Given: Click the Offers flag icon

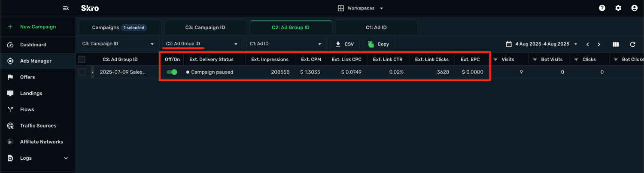Looking at the screenshot, I should (10, 77).
